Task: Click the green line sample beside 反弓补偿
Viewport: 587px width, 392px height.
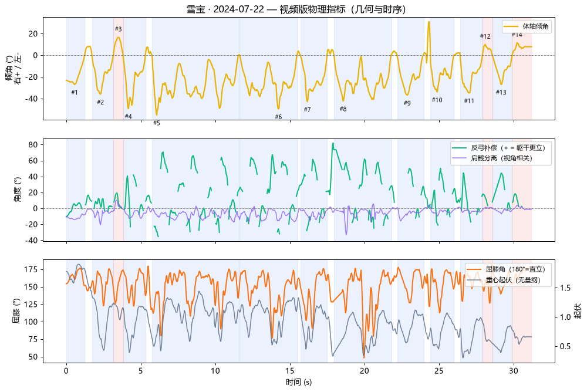Action: 460,148
